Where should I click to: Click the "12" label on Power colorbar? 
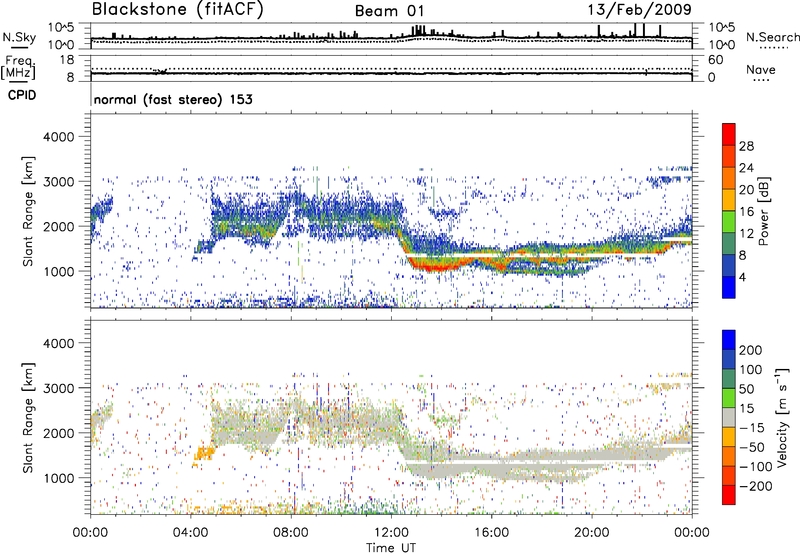click(746, 234)
